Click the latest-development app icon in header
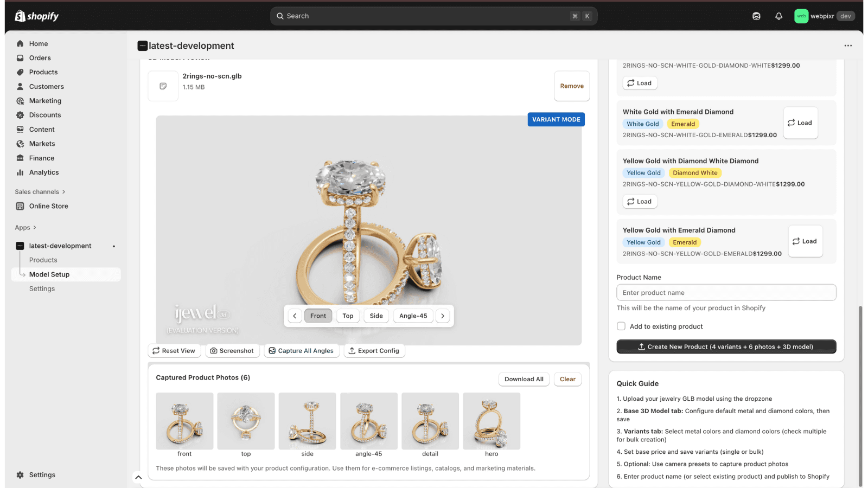The height and width of the screenshot is (488, 868). (142, 46)
